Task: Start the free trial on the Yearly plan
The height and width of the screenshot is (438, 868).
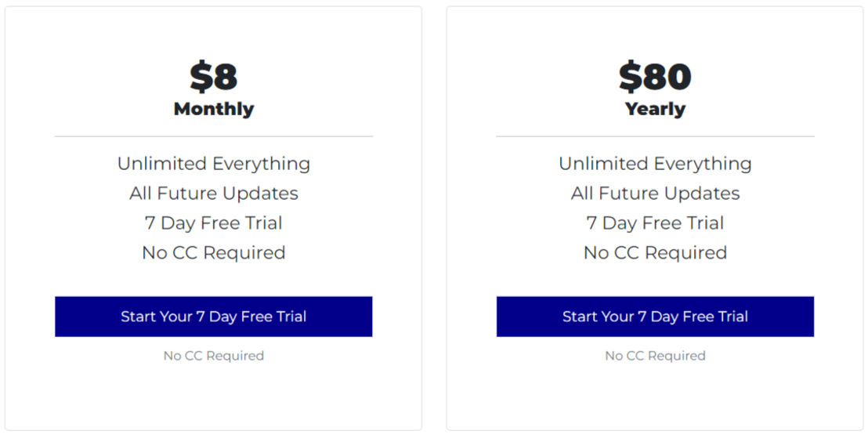Action: click(x=655, y=317)
